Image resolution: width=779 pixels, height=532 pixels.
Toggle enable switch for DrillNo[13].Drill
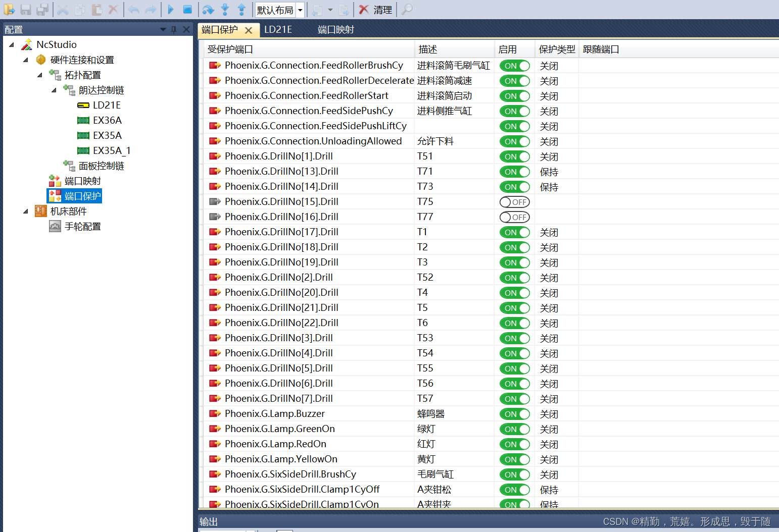click(514, 172)
